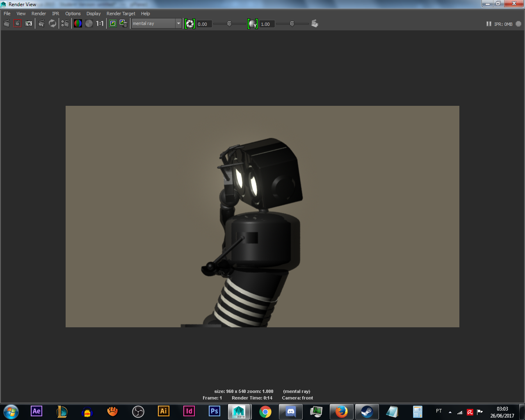Open the Options menu

tap(73, 13)
